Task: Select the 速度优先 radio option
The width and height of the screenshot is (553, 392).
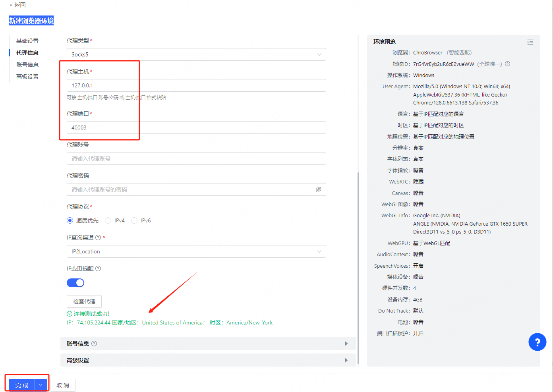Action: tap(70, 220)
